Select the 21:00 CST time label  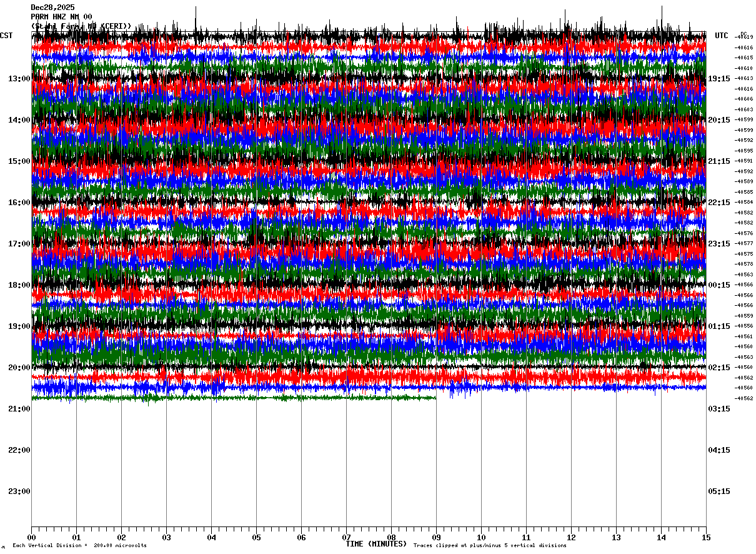click(x=19, y=409)
